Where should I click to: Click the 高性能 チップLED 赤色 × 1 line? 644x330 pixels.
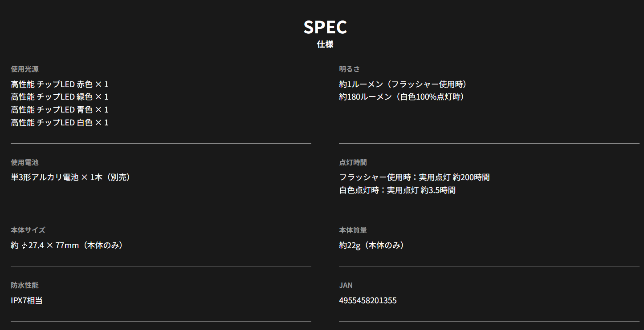click(x=60, y=84)
